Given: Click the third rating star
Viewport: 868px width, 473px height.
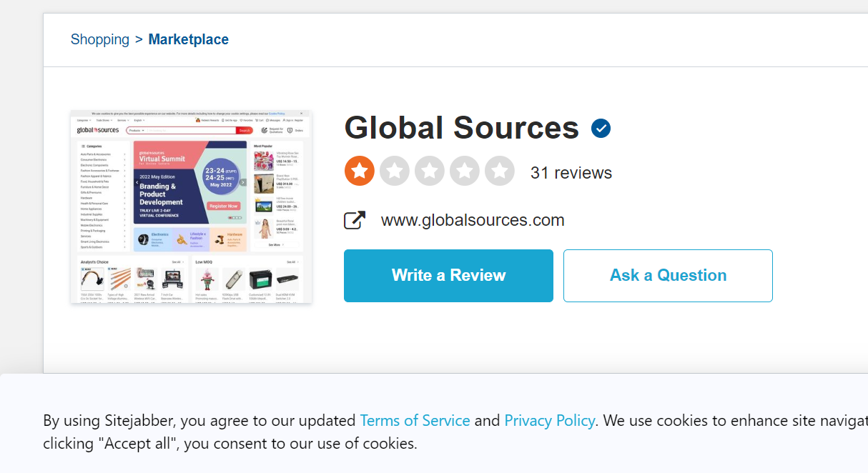Looking at the screenshot, I should 430,171.
